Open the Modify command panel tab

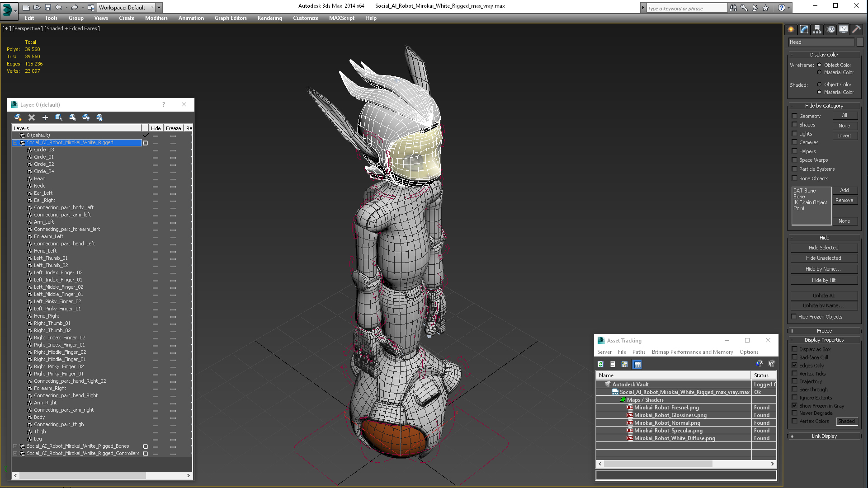point(804,29)
